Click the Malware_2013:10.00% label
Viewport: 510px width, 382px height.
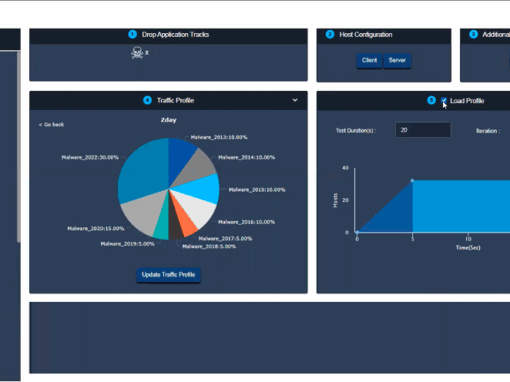[219, 137]
